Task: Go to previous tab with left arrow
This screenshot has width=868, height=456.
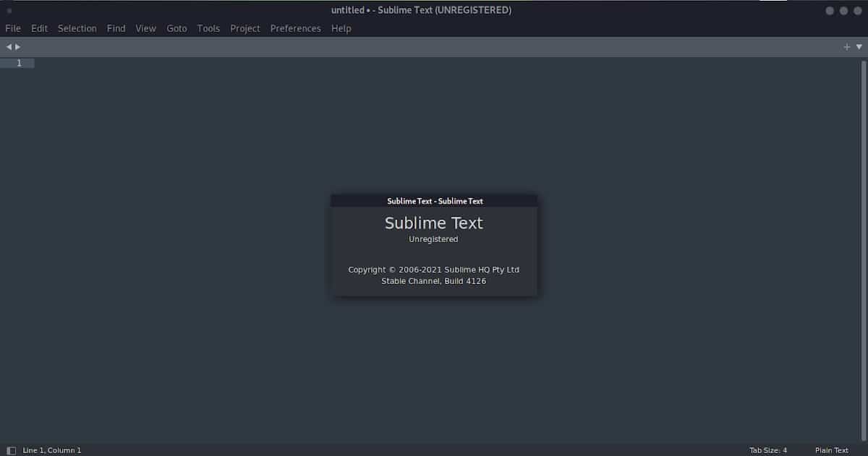Action: click(x=9, y=46)
